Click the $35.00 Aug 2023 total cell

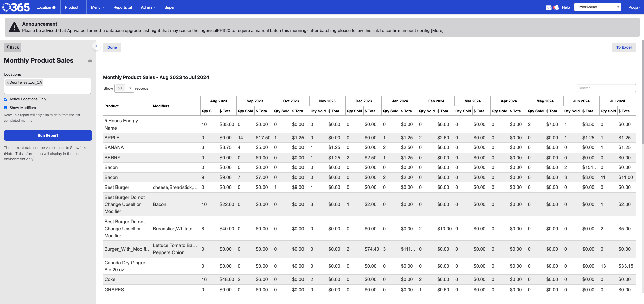pos(227,124)
